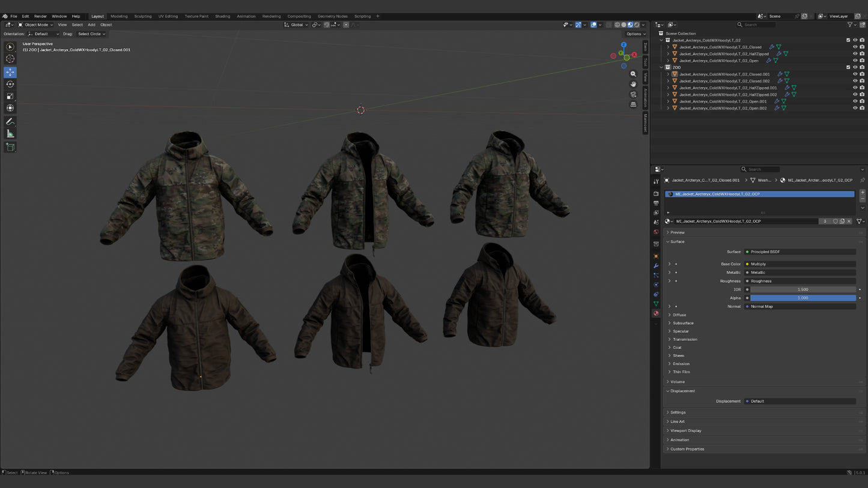
Task: Open the Modifiers wrench properties tab
Action: 656,265
